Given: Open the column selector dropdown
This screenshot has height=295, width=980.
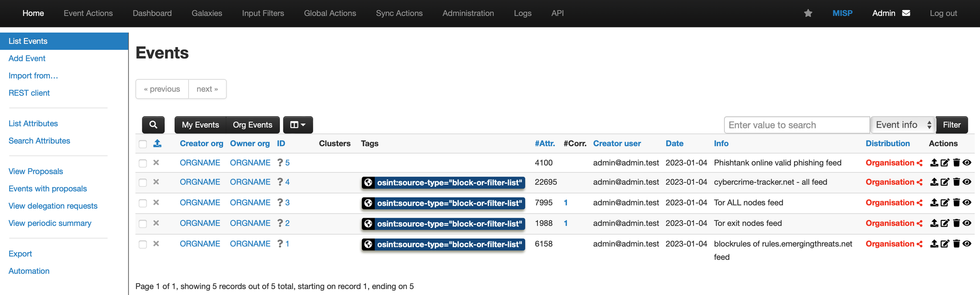Looking at the screenshot, I should [298, 125].
